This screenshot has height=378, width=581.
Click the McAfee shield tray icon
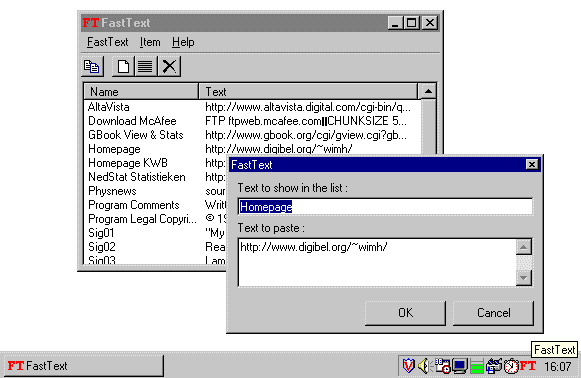[408, 366]
